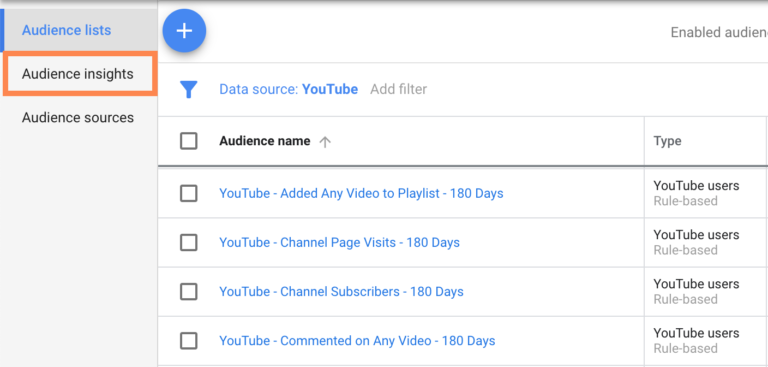This screenshot has height=367, width=768.
Task: Click the Data source: YouTube filter chip
Action: click(288, 89)
